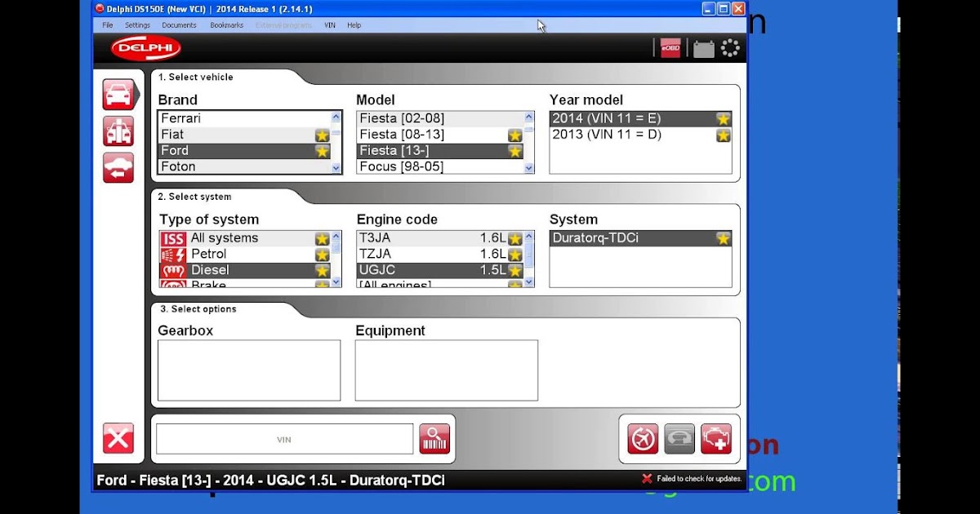980x514 pixels.
Task: Click the Petrol system type icon
Action: (x=173, y=255)
